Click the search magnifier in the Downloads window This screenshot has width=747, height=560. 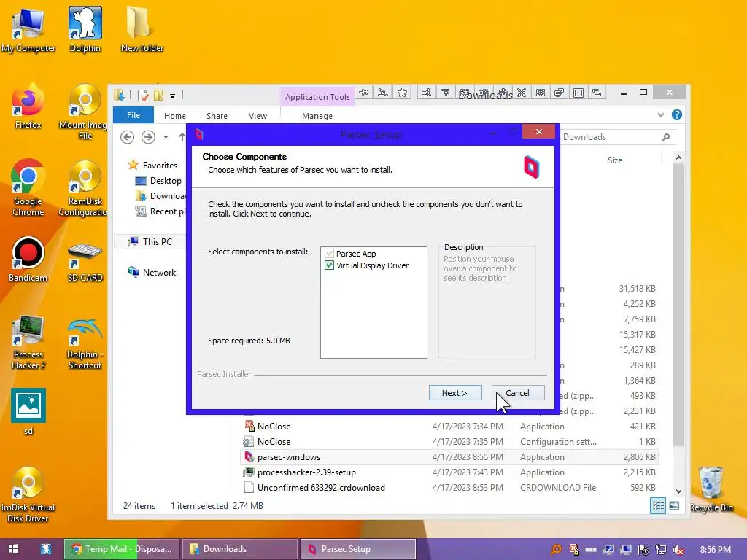coord(665,137)
